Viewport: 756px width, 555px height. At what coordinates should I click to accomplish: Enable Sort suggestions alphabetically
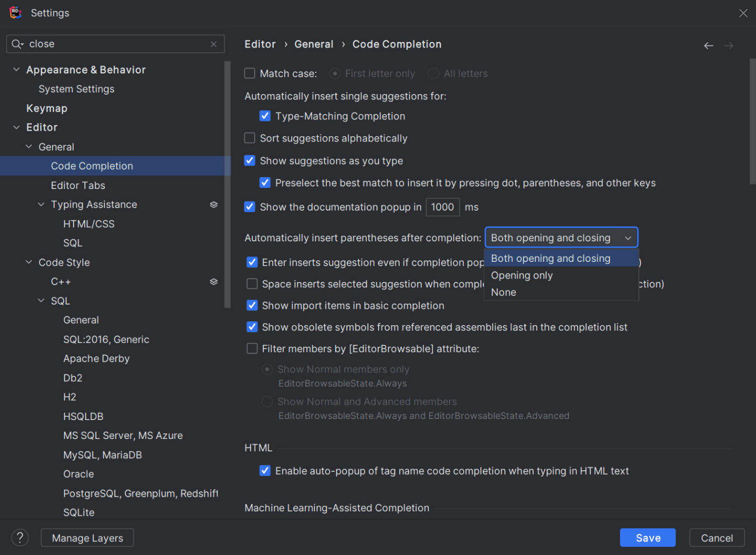click(249, 138)
